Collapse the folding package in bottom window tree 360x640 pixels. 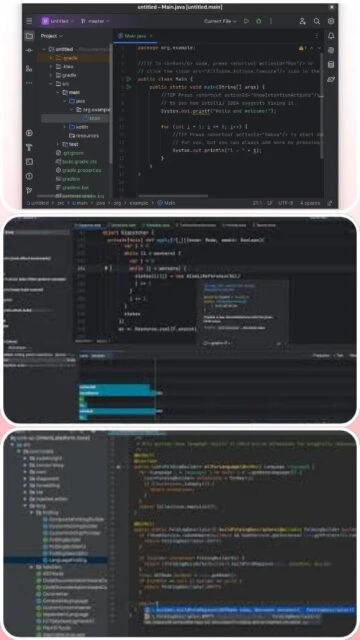coord(31,512)
